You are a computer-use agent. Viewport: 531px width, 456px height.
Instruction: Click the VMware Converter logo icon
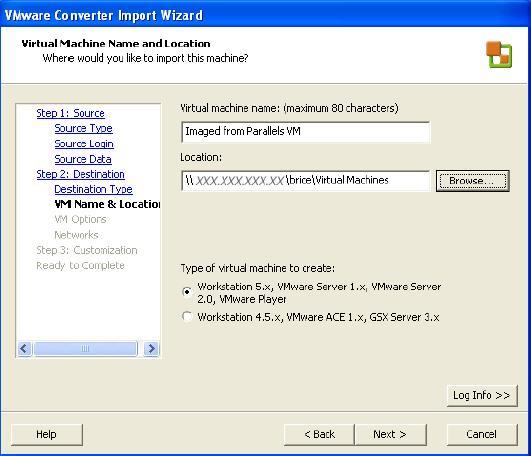tap(499, 55)
